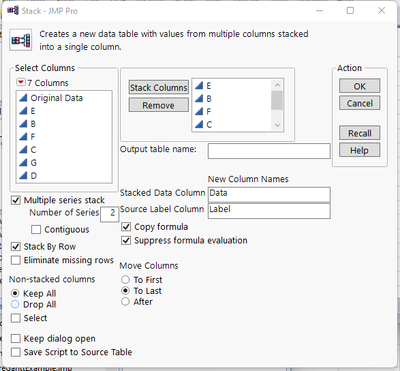The height and width of the screenshot is (371, 400).
Task: Click the down arrow of stacked columns scrollbar
Action: click(277, 126)
